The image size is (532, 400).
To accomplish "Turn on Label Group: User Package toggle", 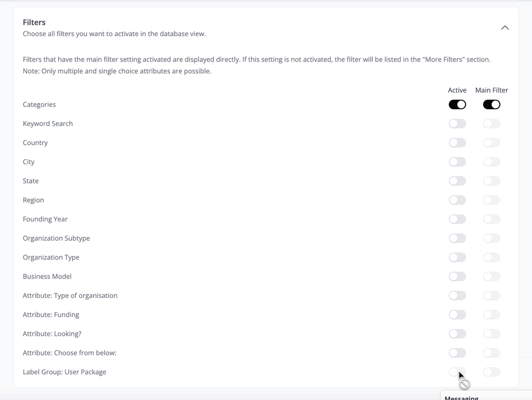I will coord(457,372).
